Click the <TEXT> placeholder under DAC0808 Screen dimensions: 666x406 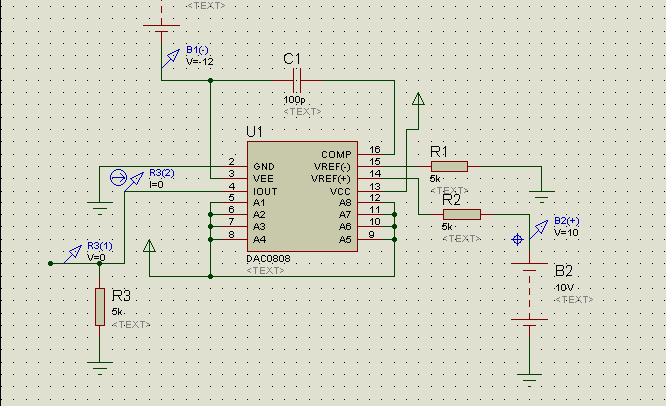tap(265, 271)
